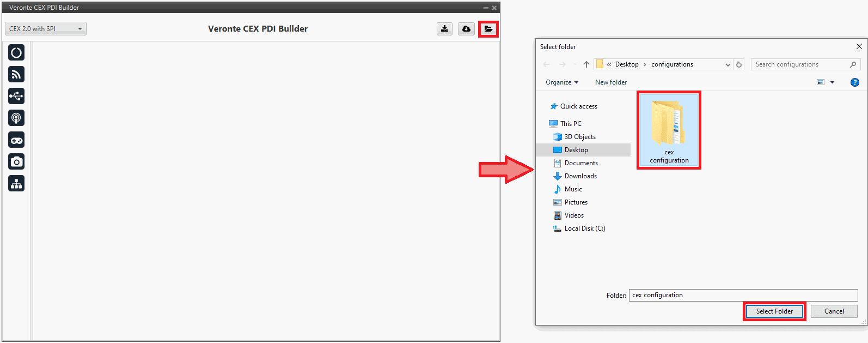868x343 pixels.
Task: Select the USB connections sidebar icon
Action: pyautogui.click(x=16, y=96)
